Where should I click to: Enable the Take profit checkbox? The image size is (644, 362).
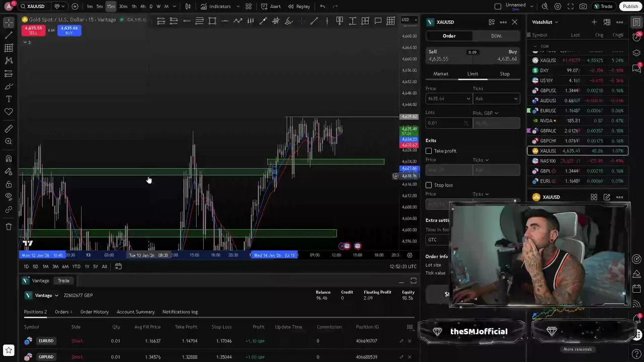coord(429,151)
